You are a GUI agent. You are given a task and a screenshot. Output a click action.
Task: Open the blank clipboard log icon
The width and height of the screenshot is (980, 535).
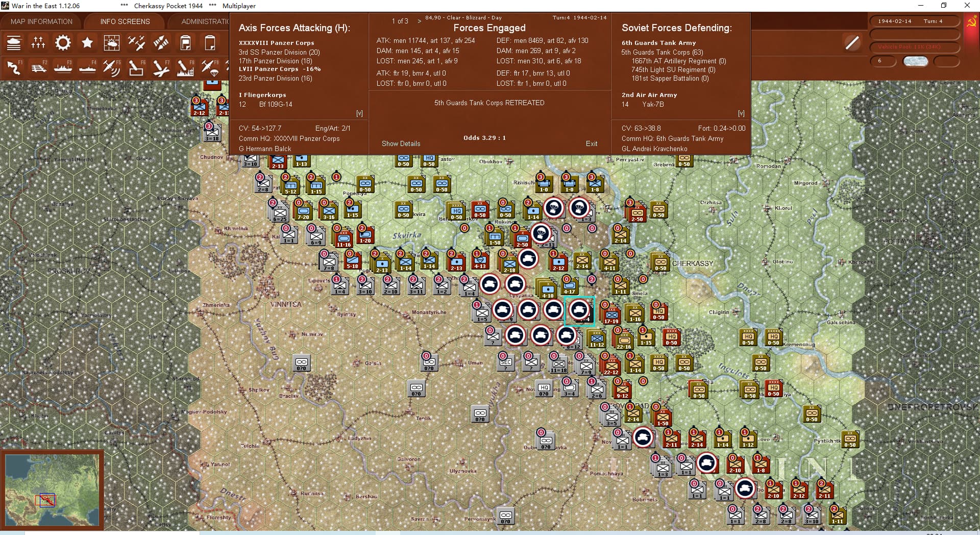coord(210,43)
